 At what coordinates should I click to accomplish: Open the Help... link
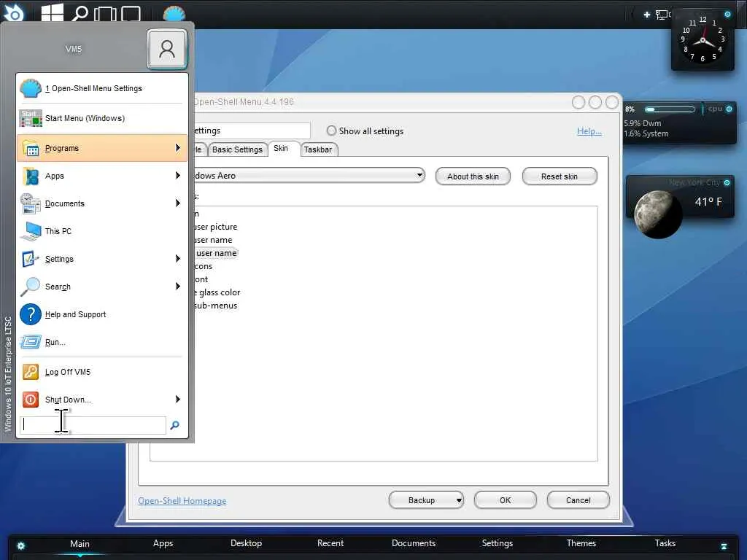tap(589, 131)
